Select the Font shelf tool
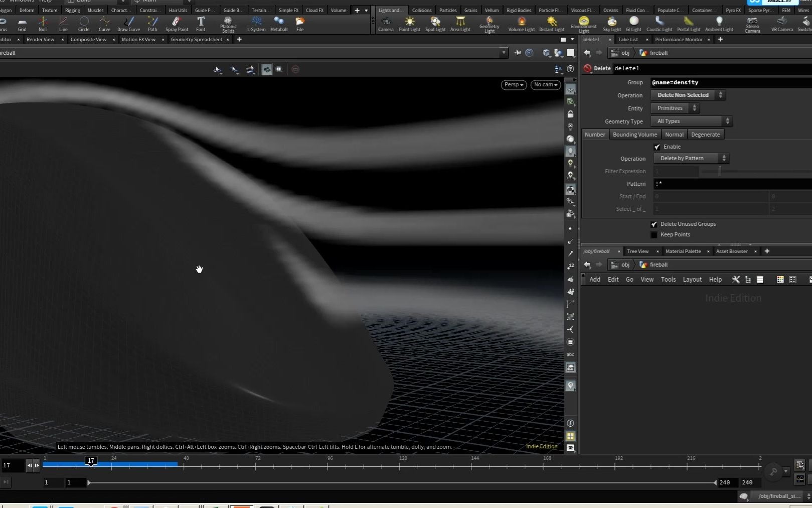812x508 pixels. [201, 23]
